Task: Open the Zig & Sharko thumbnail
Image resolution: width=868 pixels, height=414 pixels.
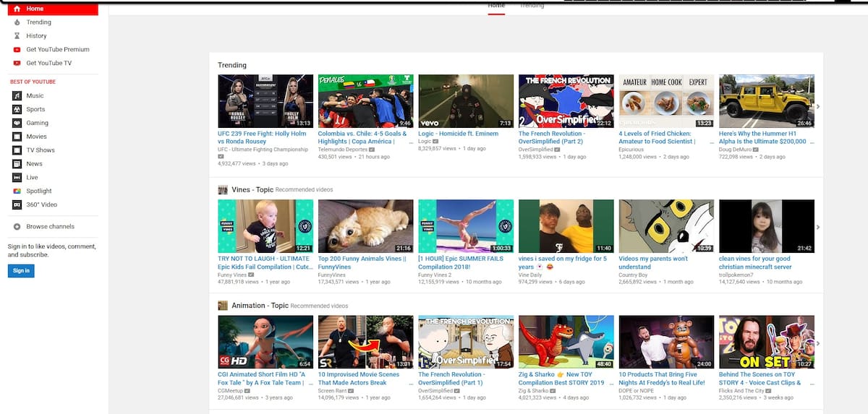Action: 566,342
